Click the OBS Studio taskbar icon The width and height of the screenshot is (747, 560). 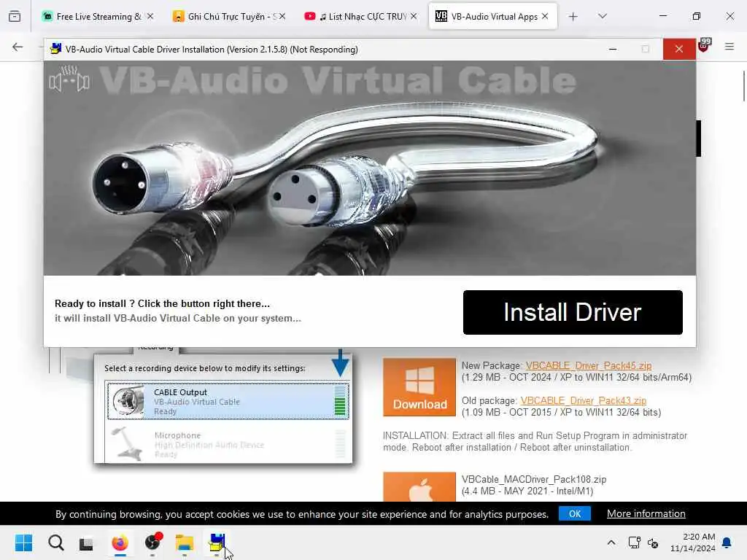click(x=152, y=542)
